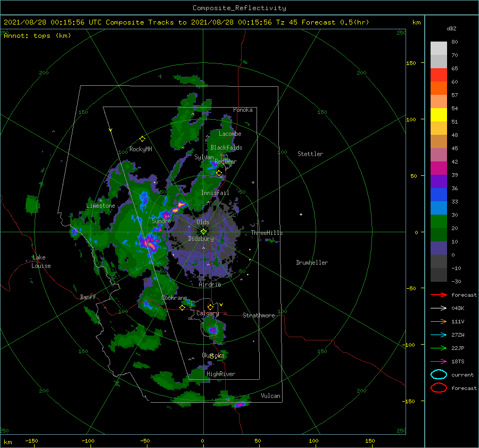Click the Ponoka city label
The image size is (479, 448).
click(x=243, y=110)
